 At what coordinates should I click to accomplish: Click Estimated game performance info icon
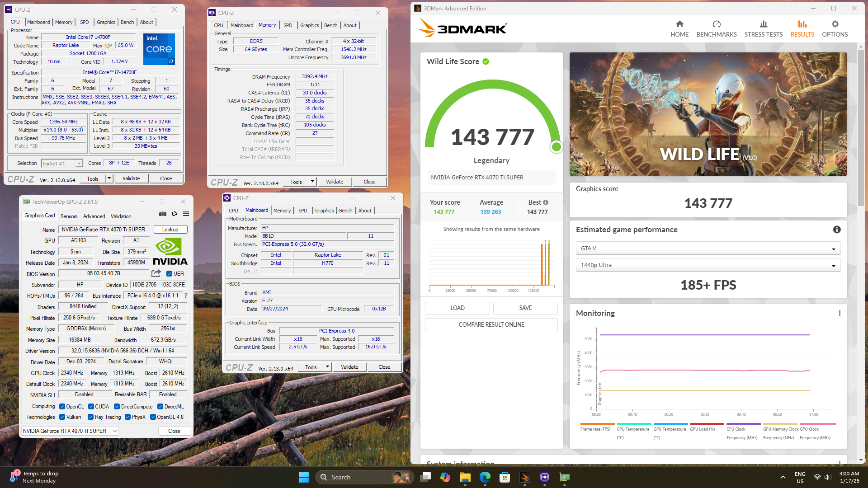[837, 230]
